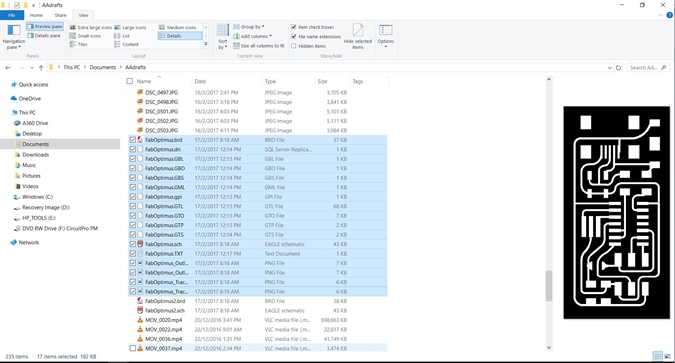Toggle the select-all checkbox in header
The height and width of the screenshot is (363, 675).
point(130,81)
